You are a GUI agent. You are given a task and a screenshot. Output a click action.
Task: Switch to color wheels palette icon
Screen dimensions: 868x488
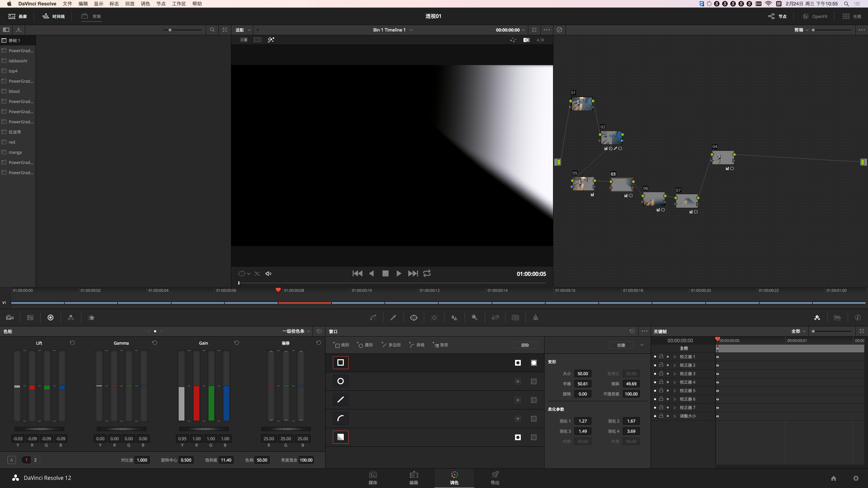click(x=51, y=318)
